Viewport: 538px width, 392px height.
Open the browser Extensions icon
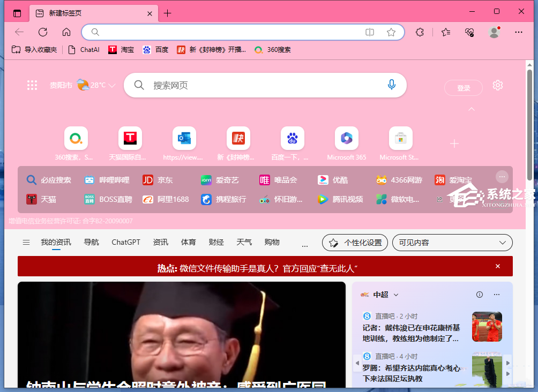click(x=420, y=32)
